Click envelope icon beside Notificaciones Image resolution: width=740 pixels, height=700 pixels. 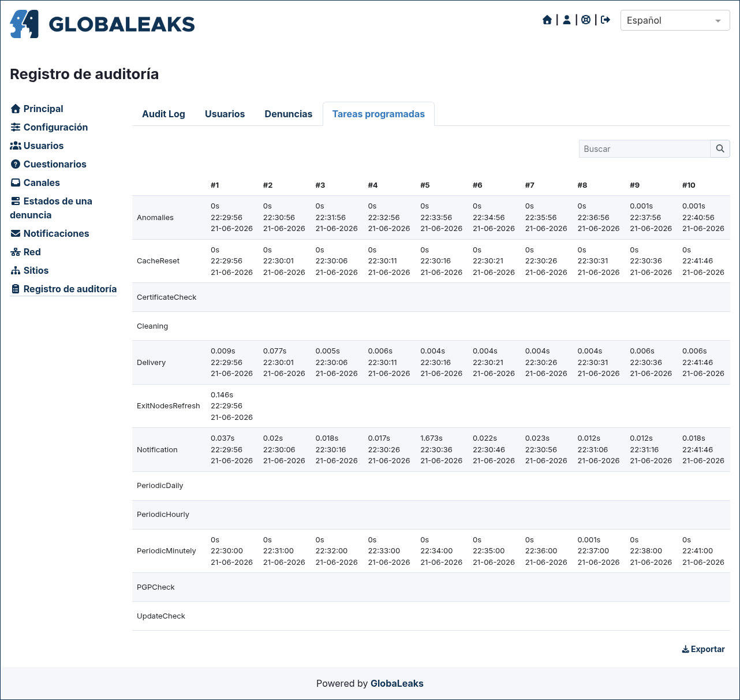tap(16, 233)
